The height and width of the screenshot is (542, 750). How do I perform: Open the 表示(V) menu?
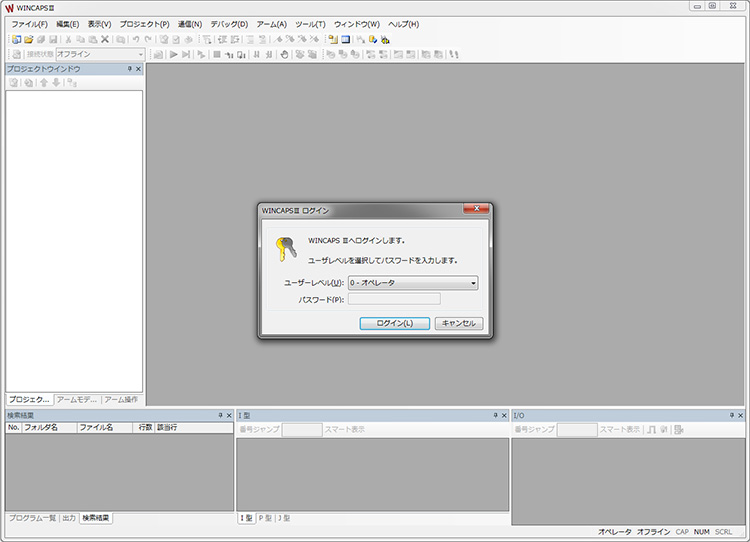tap(99, 24)
